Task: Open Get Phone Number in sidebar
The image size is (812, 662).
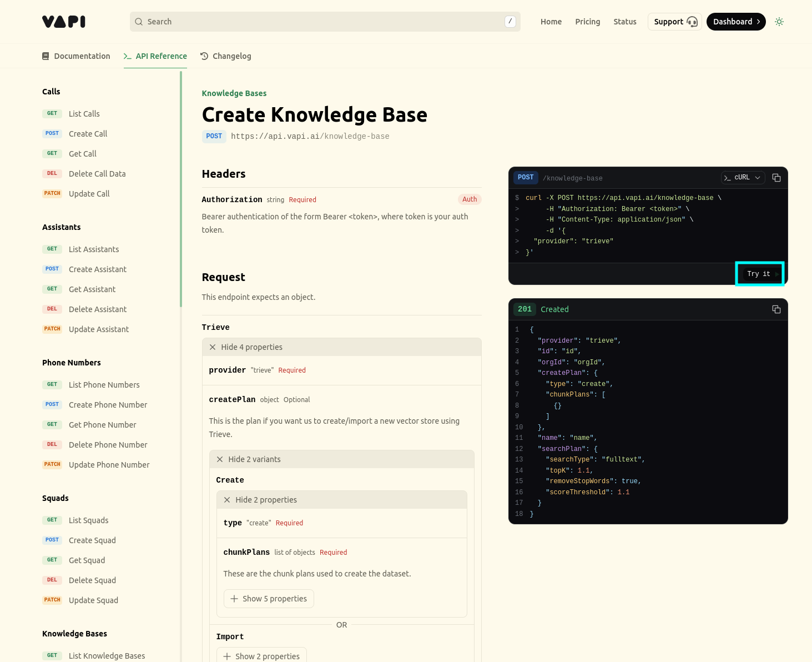Action: tap(103, 425)
